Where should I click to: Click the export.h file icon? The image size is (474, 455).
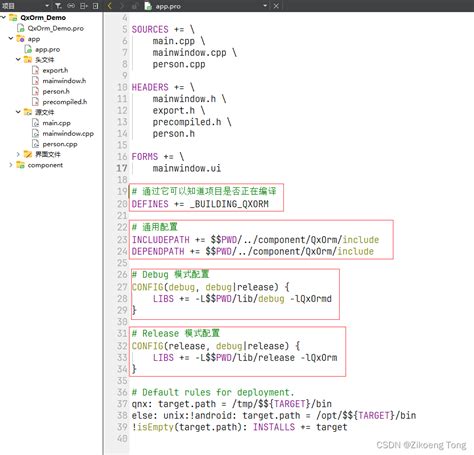click(x=35, y=70)
